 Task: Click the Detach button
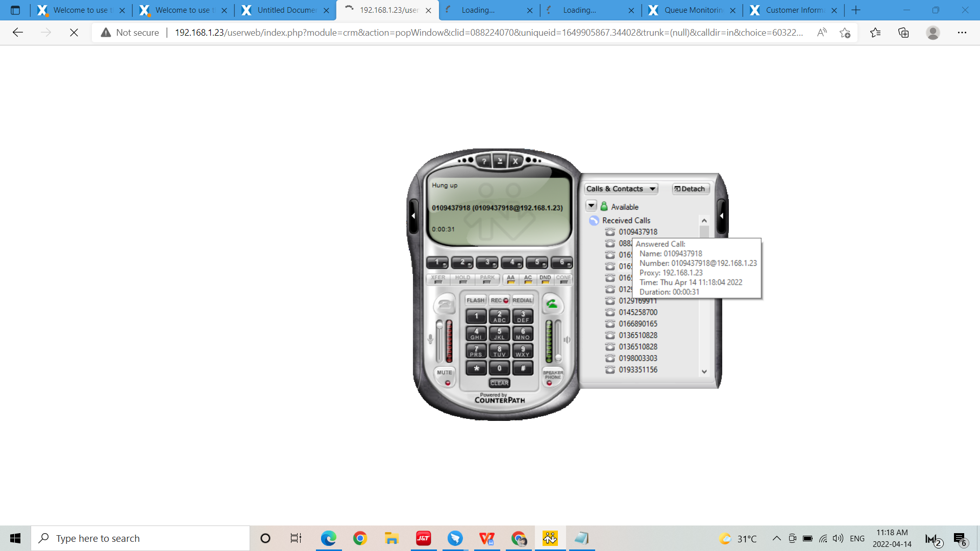[690, 189]
